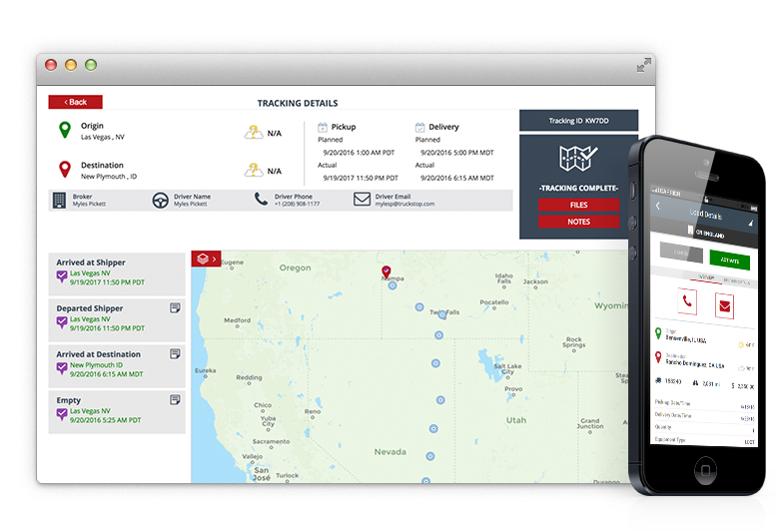Click the breadcrumb dot on Twin Falls label
776x532 pixels.
[x=442, y=315]
